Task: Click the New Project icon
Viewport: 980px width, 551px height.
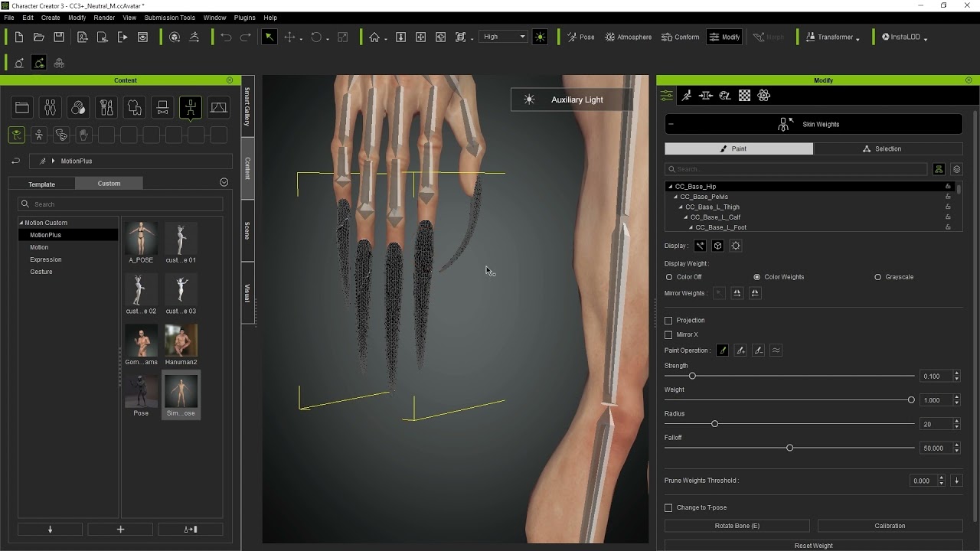Action: 19,37
